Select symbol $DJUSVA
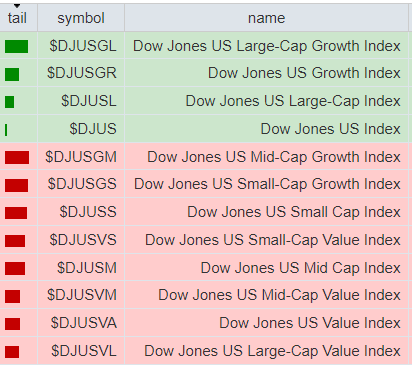Image resolution: width=412 pixels, height=365 pixels. click(84, 323)
